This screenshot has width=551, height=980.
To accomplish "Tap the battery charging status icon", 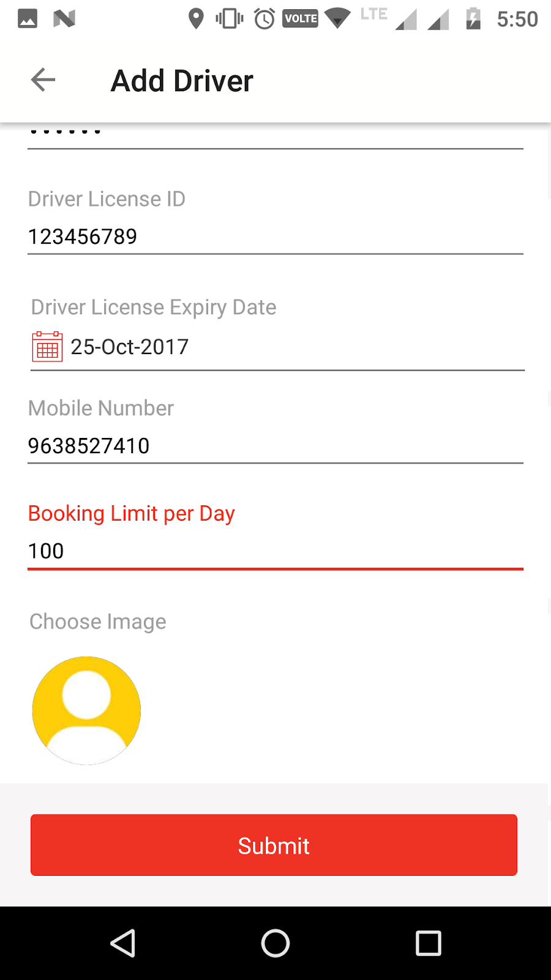I will tap(473, 18).
